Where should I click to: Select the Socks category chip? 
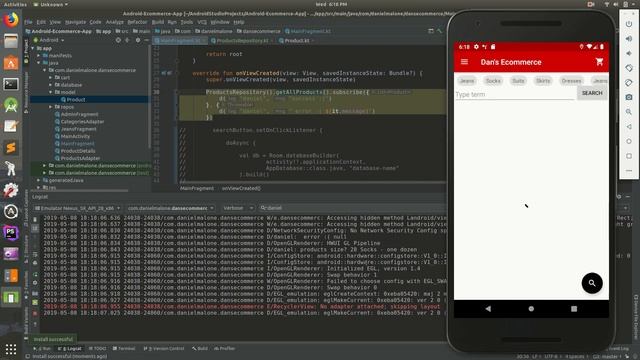coord(493,81)
